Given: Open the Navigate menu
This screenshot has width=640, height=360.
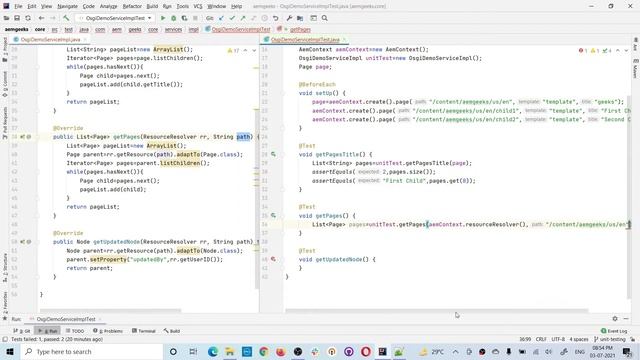Looking at the screenshot, I should [67, 6].
